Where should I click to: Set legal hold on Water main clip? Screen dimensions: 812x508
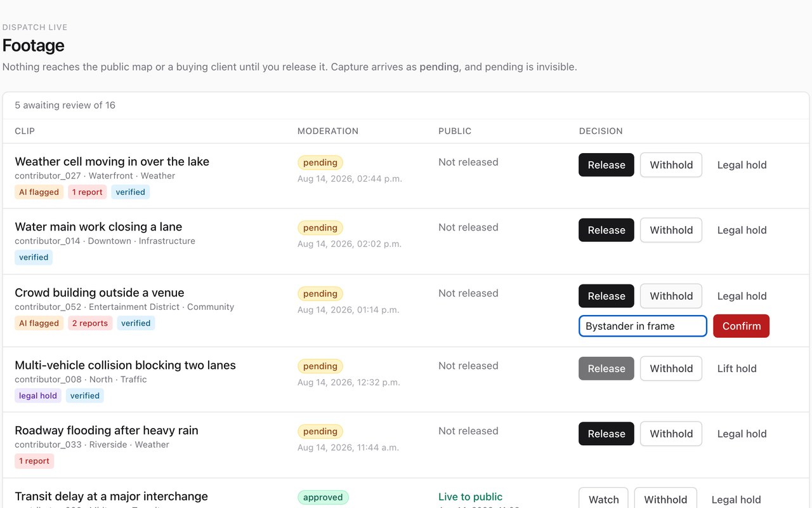(x=742, y=231)
